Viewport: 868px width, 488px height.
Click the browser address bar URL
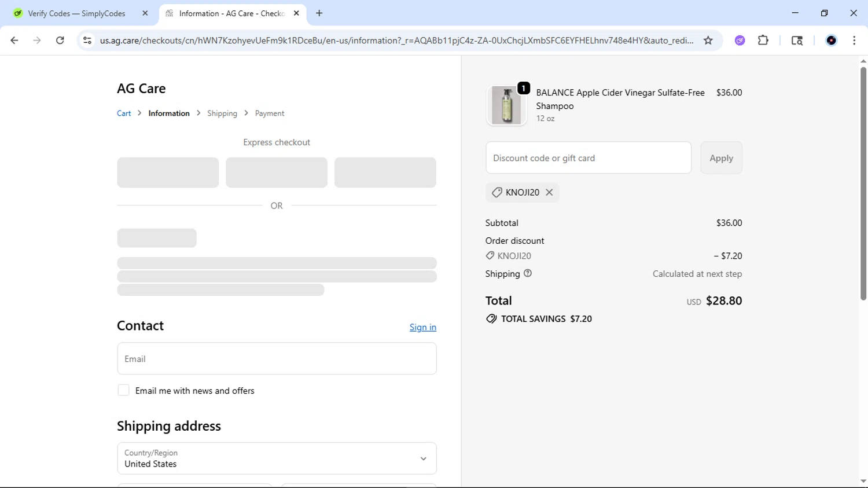pyautogui.click(x=396, y=41)
